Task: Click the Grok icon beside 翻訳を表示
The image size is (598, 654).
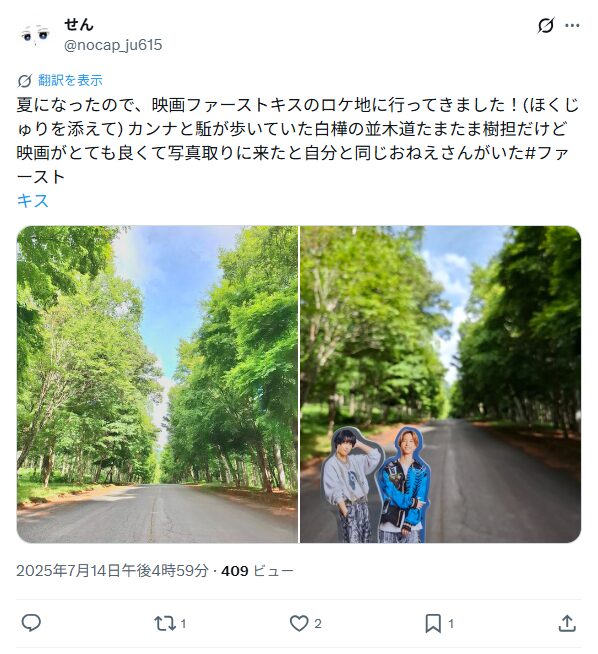Action: point(25,80)
